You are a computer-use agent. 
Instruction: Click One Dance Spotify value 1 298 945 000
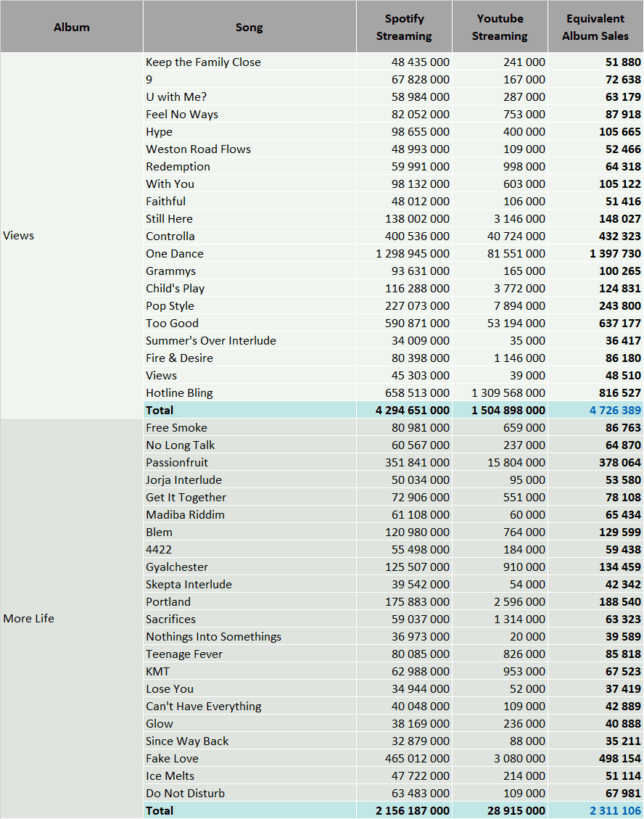coord(412,253)
